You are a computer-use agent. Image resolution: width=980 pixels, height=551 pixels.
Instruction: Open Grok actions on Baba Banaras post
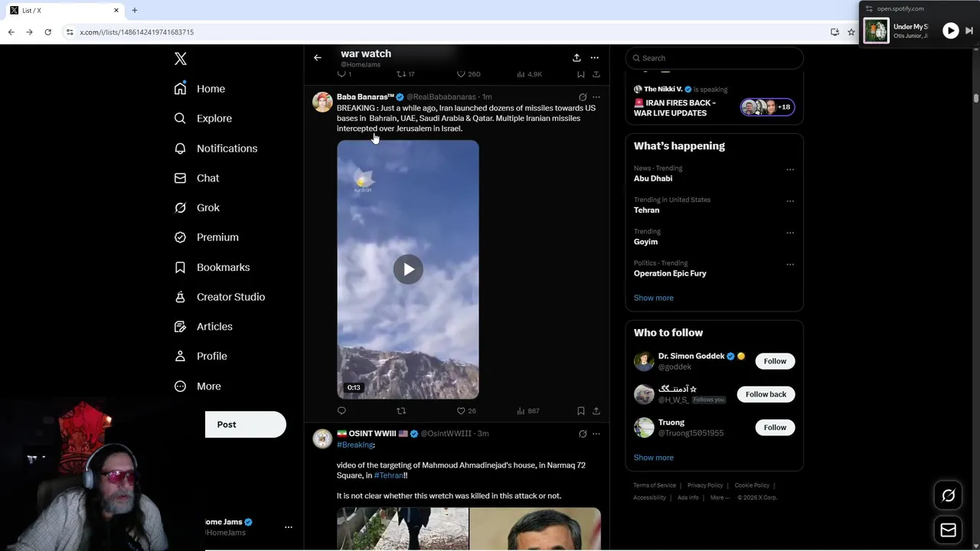point(583,97)
